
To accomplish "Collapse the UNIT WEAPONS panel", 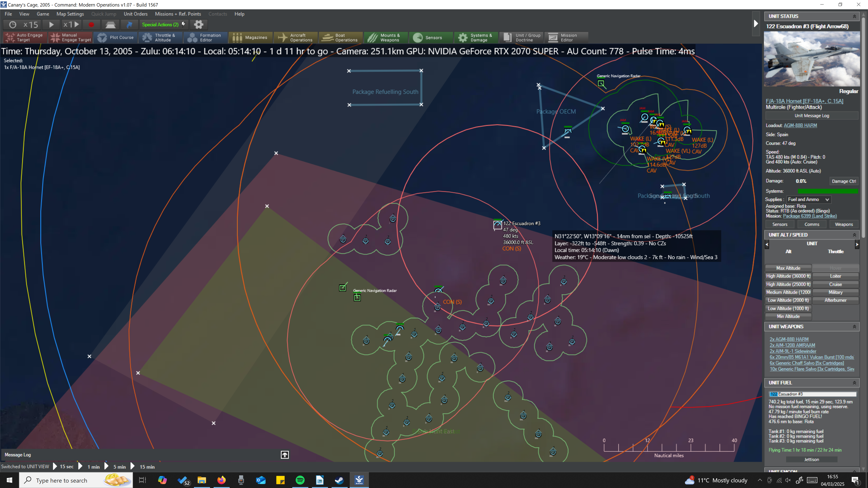I will tap(854, 326).
